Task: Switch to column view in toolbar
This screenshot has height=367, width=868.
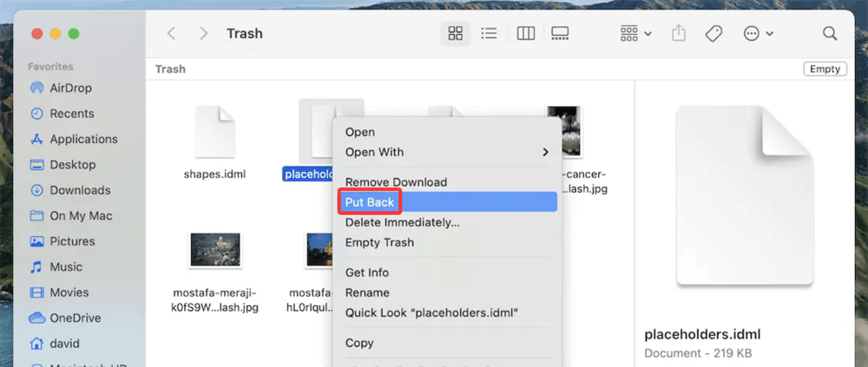Action: pyautogui.click(x=525, y=34)
